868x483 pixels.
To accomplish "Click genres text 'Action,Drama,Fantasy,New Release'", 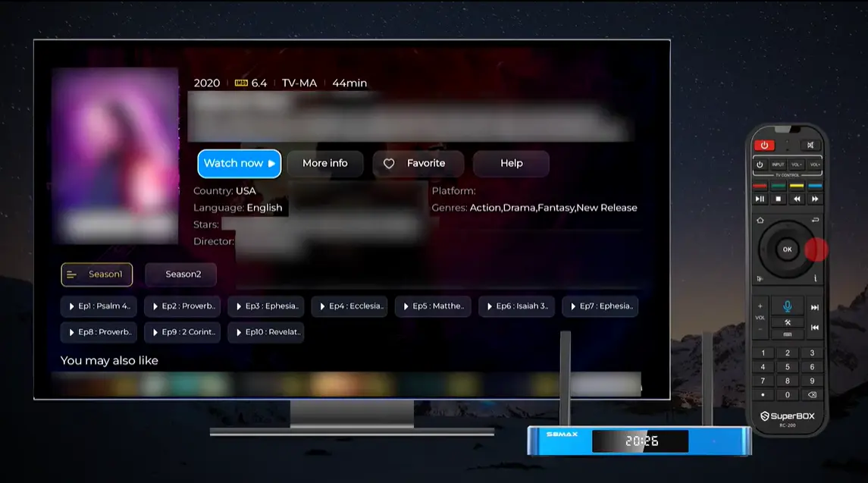I will pyautogui.click(x=553, y=208).
